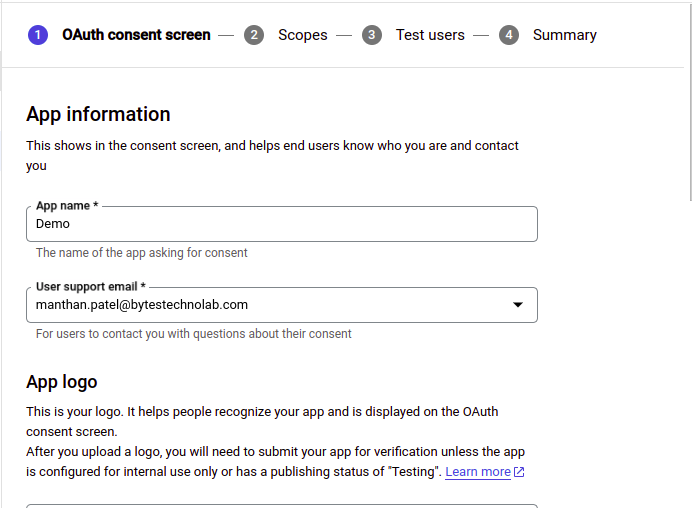Click the logo upload box at bottom edge
This screenshot has height=508, width=692.
tap(282, 506)
